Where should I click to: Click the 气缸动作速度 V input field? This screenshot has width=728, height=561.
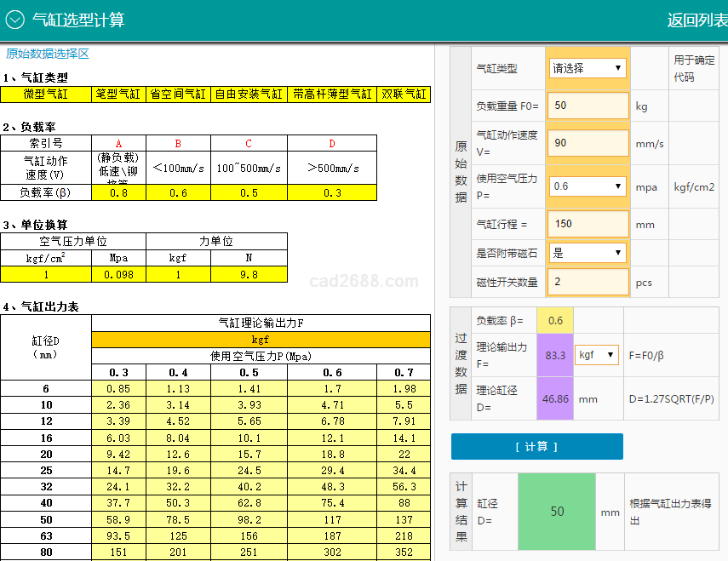(588, 143)
